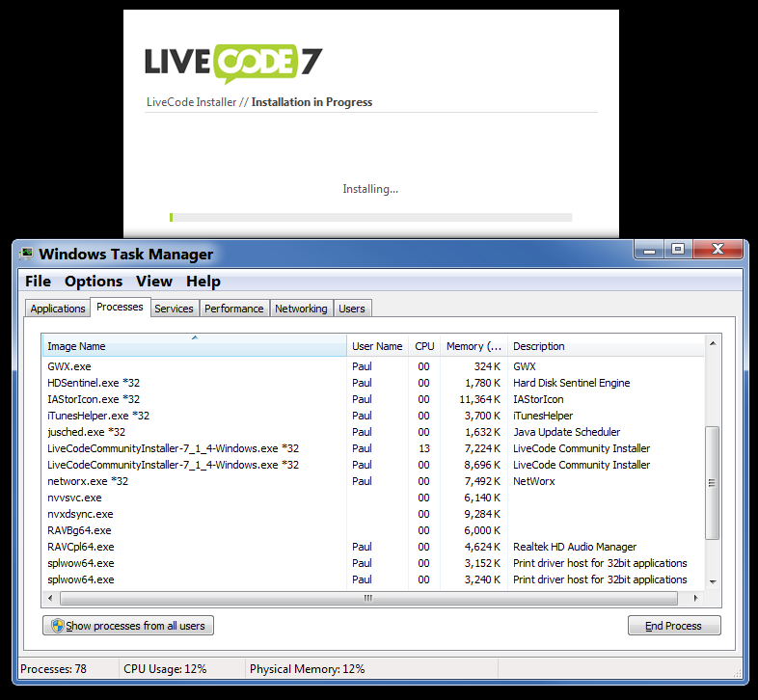Viewport: 758px width, 700px height.
Task: Click the Realtek HD Audio Manager description
Action: [575, 548]
